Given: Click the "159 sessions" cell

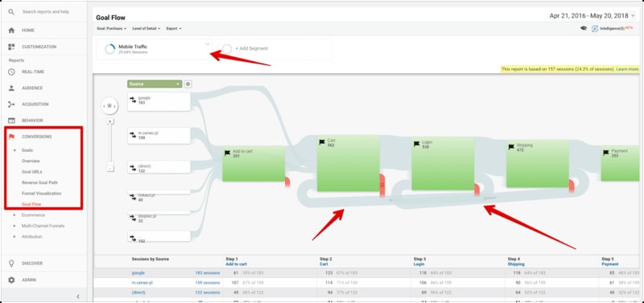Looking at the screenshot, I should [x=208, y=282].
